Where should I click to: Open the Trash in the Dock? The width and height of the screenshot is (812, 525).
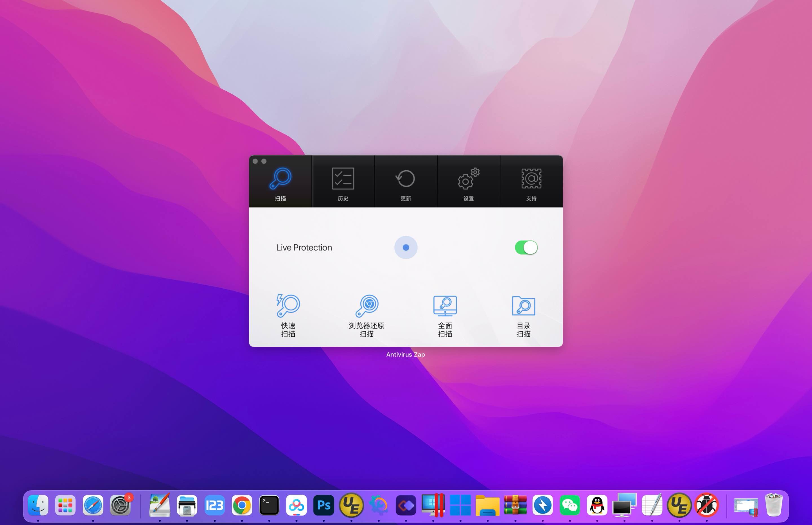point(773,505)
